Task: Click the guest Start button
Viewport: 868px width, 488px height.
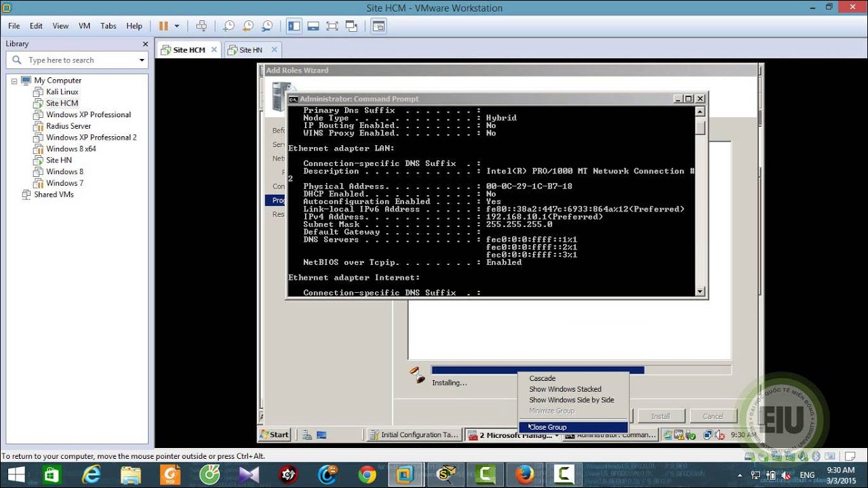Action: click(275, 434)
